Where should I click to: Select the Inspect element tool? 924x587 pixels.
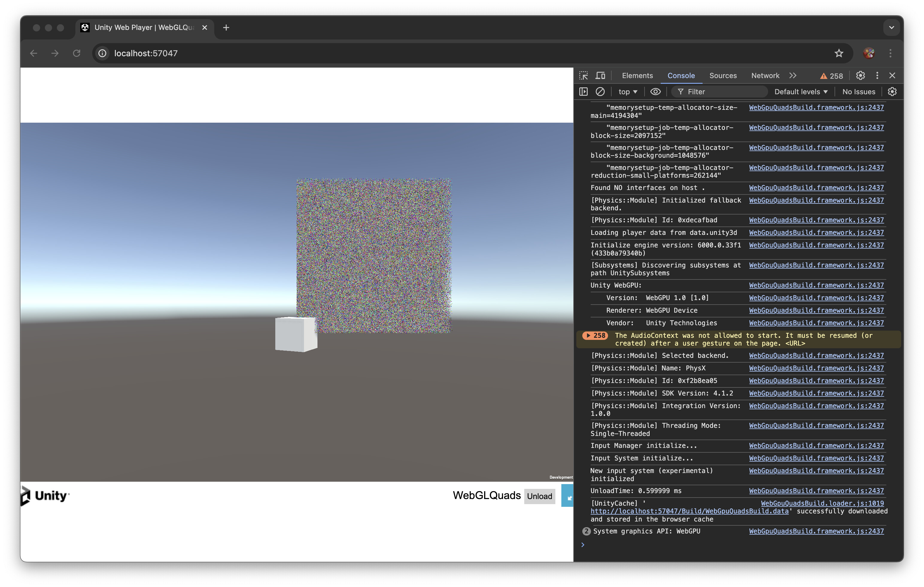583,76
